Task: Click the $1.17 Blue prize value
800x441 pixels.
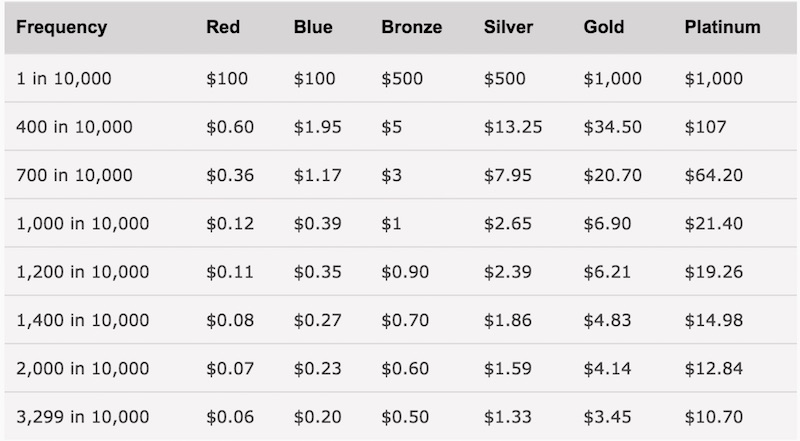Action: pos(316,175)
